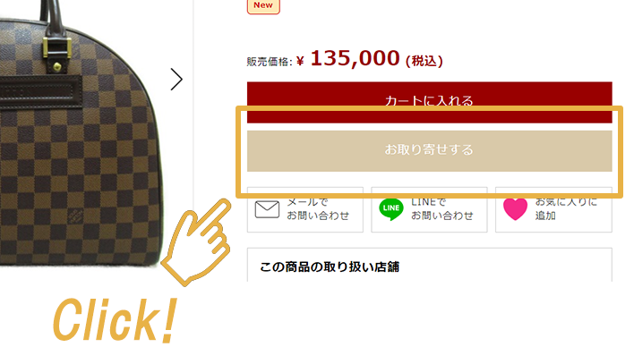Click the LINEでお問い合わせ text

click(442, 209)
